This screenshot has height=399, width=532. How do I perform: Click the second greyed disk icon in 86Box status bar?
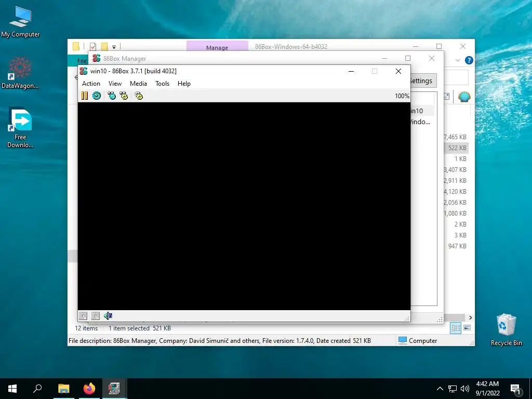tap(96, 316)
